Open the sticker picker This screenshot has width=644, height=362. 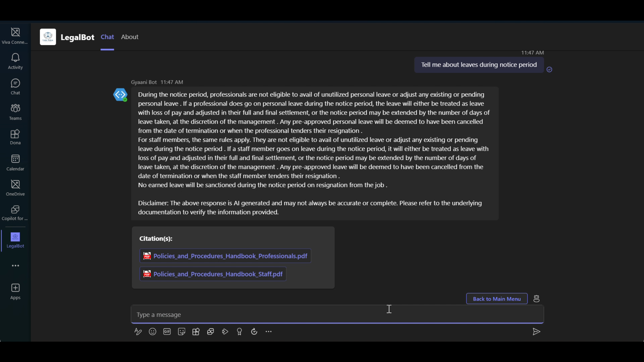click(x=181, y=332)
